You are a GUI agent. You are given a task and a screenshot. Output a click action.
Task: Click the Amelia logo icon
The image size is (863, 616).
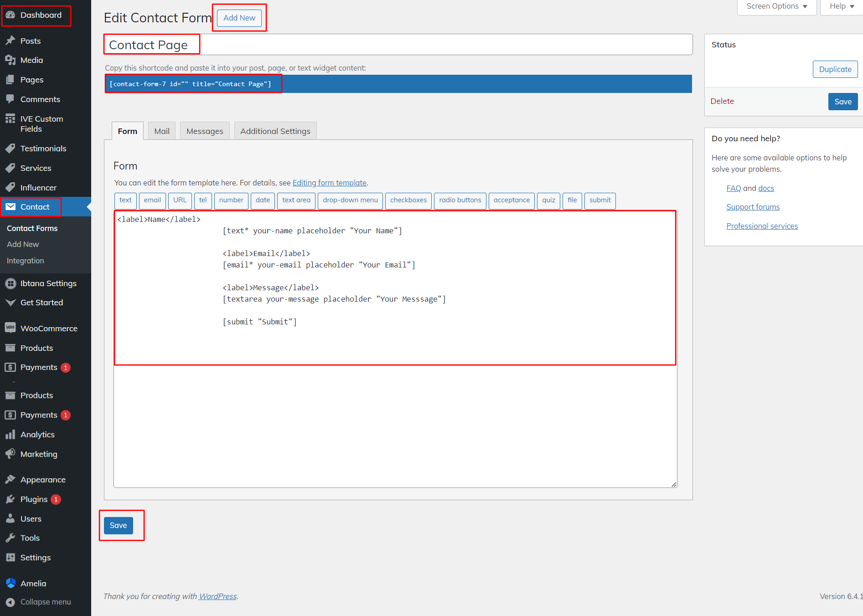(x=10, y=583)
